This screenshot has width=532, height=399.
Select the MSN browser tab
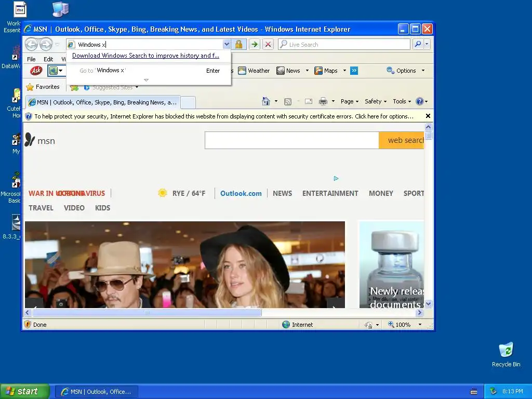(103, 102)
